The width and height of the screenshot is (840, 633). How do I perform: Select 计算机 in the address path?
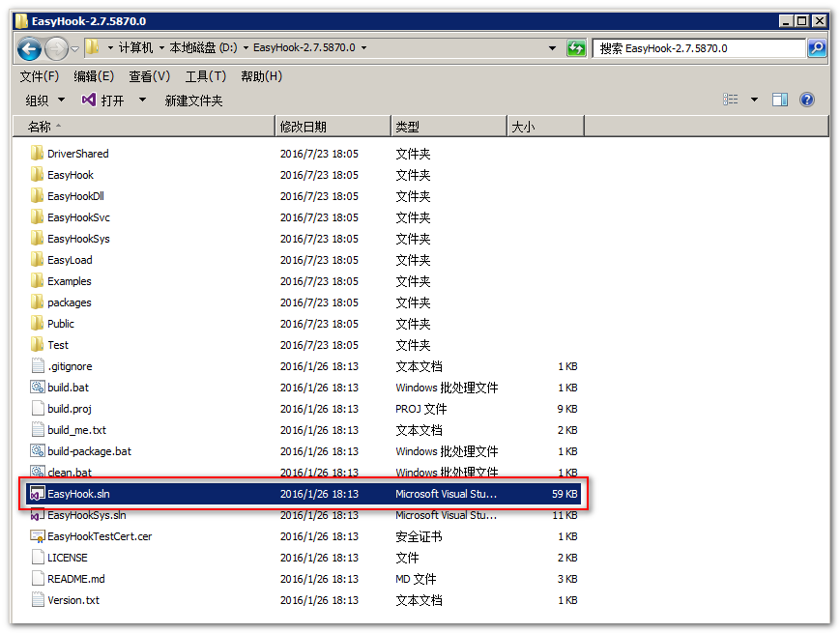coord(135,47)
